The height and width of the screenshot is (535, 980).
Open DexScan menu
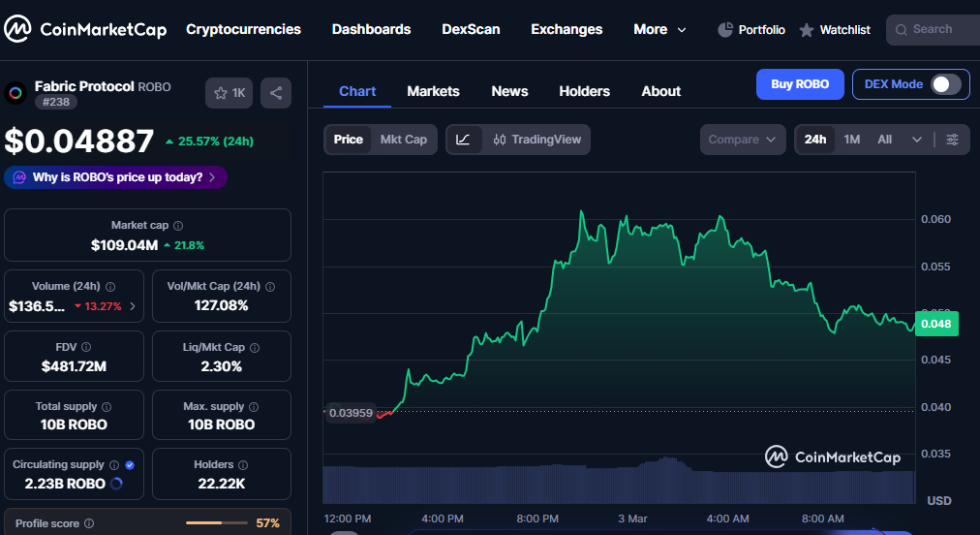click(471, 29)
